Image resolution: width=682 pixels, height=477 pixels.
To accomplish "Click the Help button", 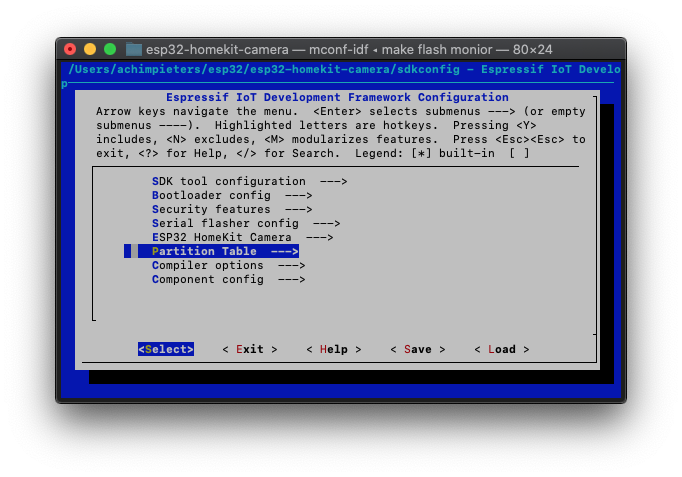I will coord(334,349).
